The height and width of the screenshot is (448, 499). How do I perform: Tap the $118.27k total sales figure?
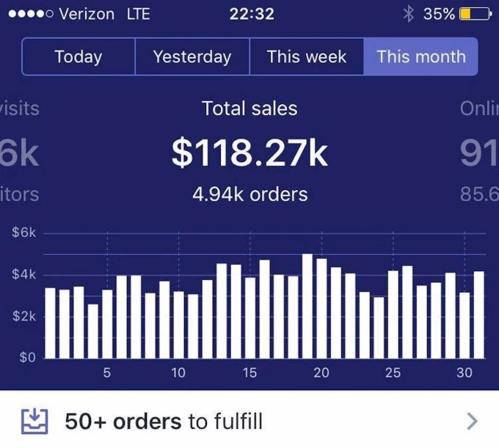tap(249, 153)
